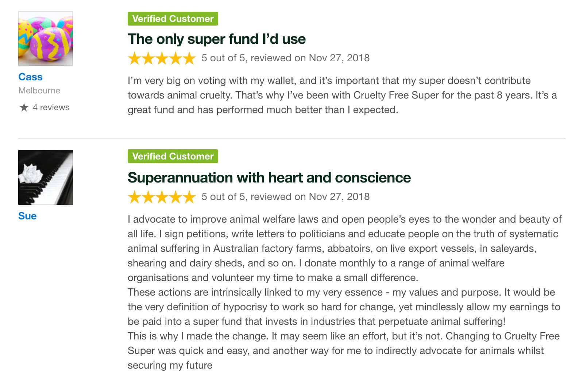Open "The only super fund I'd use" title

point(217,39)
